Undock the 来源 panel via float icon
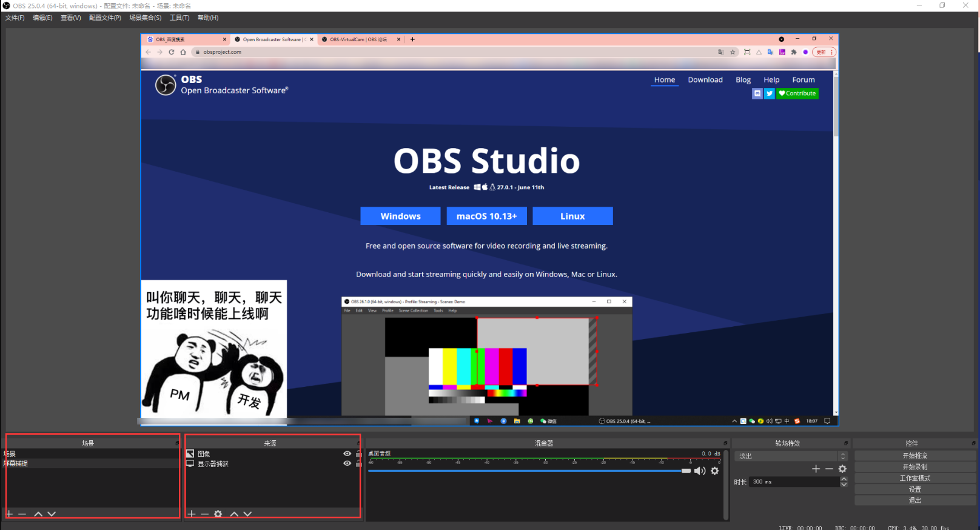The image size is (980, 530). (x=359, y=443)
